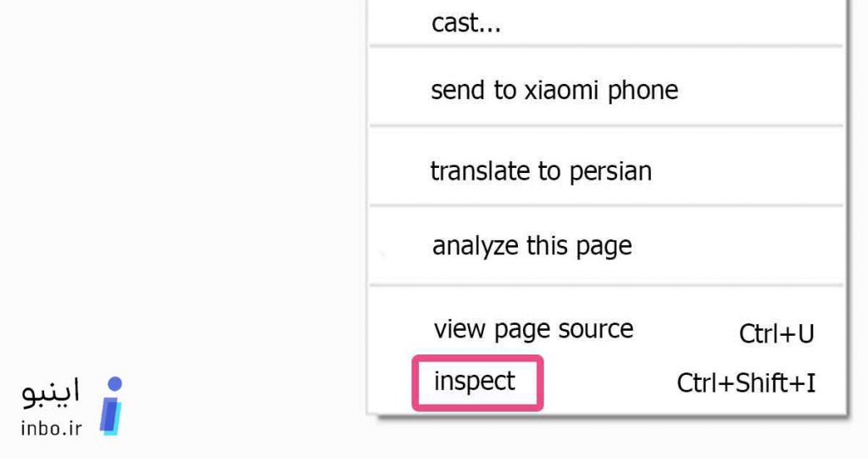
Task: Click the Ctrl+Shift+I shortcut label
Action: [746, 383]
